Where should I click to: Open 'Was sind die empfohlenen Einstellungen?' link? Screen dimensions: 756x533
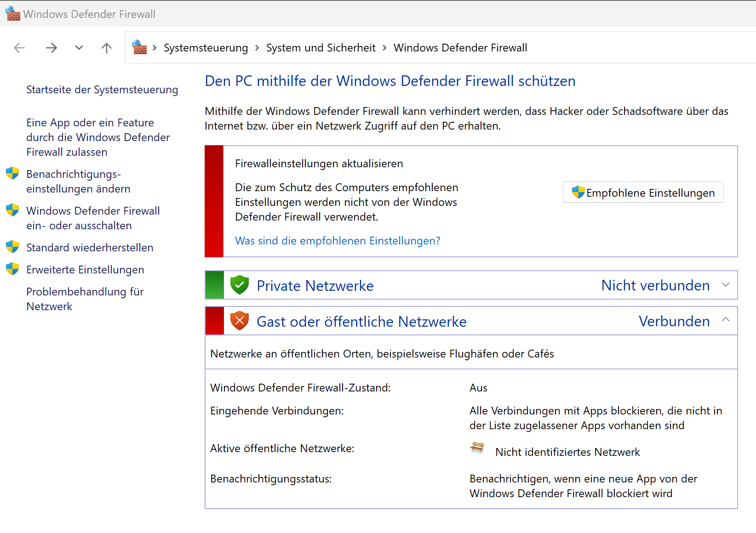pyautogui.click(x=338, y=241)
